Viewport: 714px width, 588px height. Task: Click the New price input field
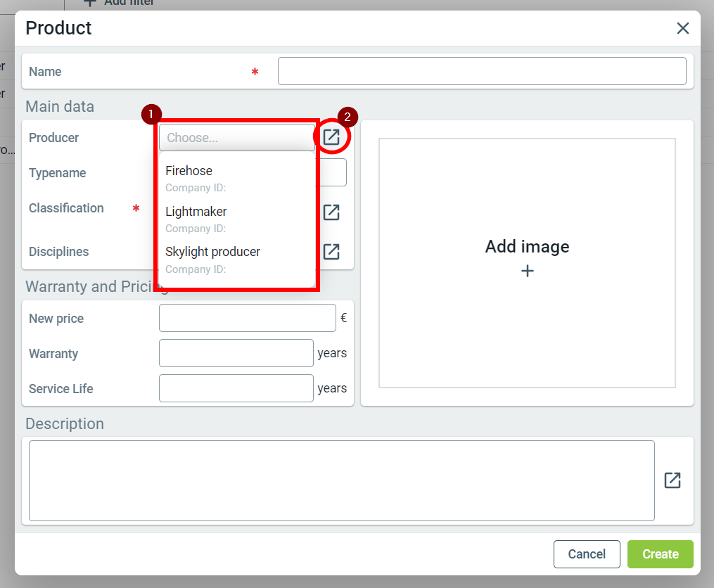(247, 318)
